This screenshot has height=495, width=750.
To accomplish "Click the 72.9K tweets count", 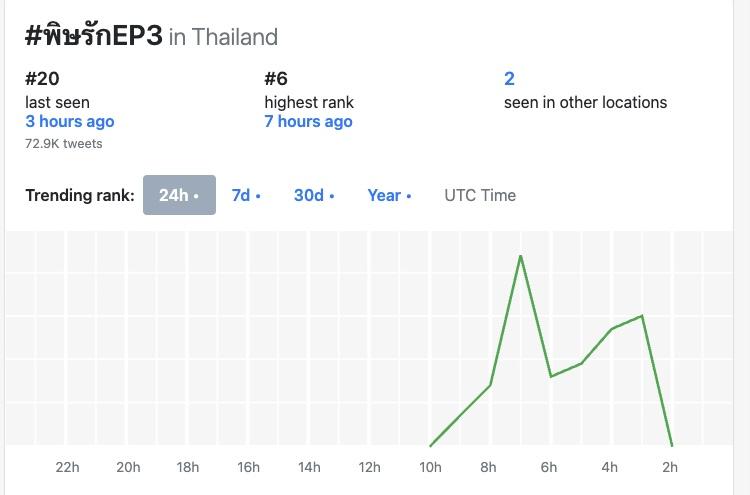I will pos(64,143).
